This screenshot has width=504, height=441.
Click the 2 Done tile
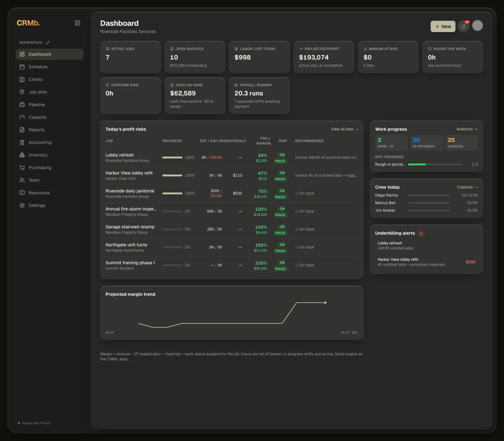392,143
